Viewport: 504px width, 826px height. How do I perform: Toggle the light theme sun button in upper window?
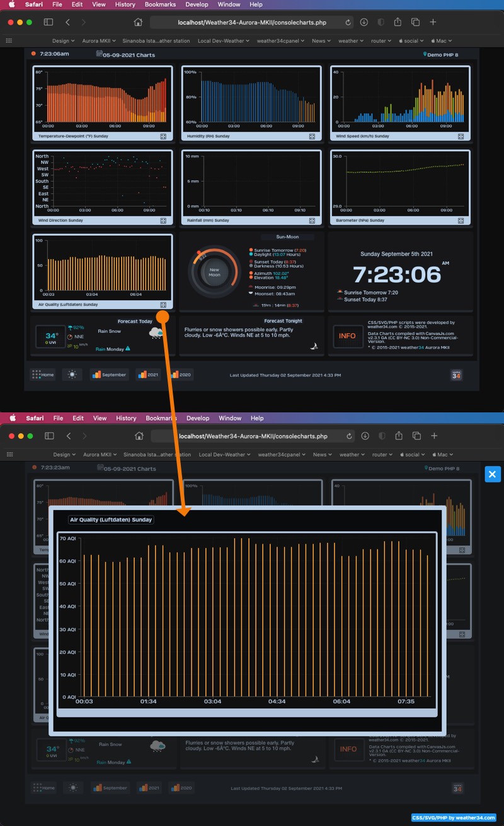(72, 375)
